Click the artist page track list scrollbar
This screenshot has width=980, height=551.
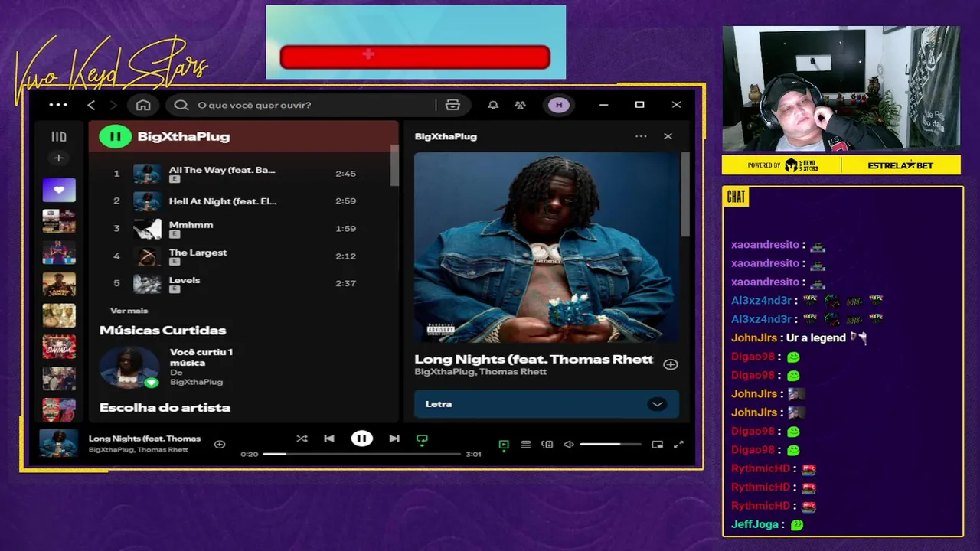tap(394, 165)
